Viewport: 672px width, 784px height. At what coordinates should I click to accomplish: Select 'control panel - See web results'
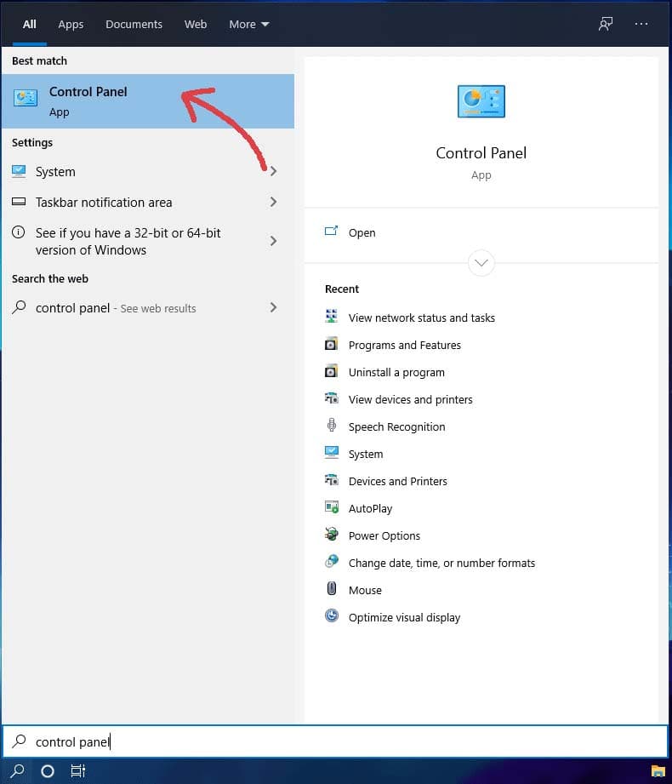click(x=116, y=308)
